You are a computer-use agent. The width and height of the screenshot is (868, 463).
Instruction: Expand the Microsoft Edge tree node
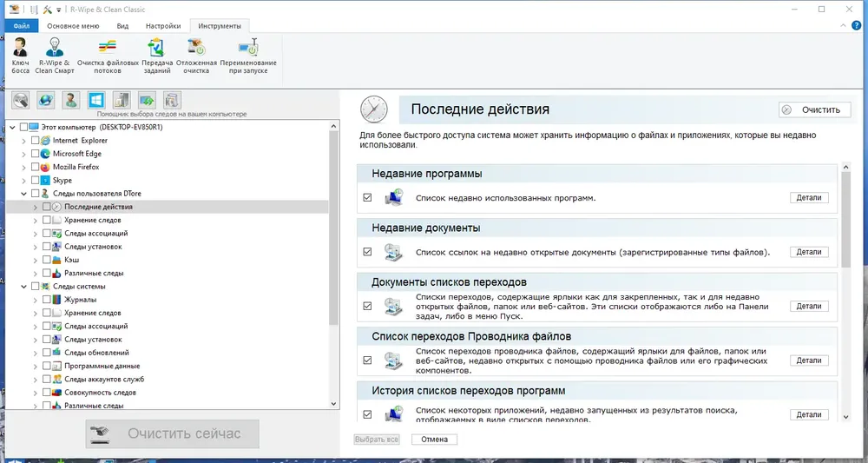point(23,154)
